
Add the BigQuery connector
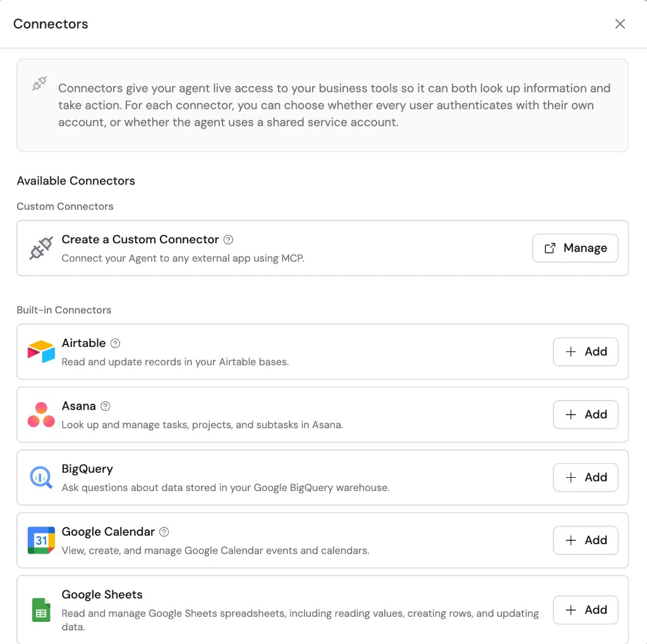click(x=585, y=477)
